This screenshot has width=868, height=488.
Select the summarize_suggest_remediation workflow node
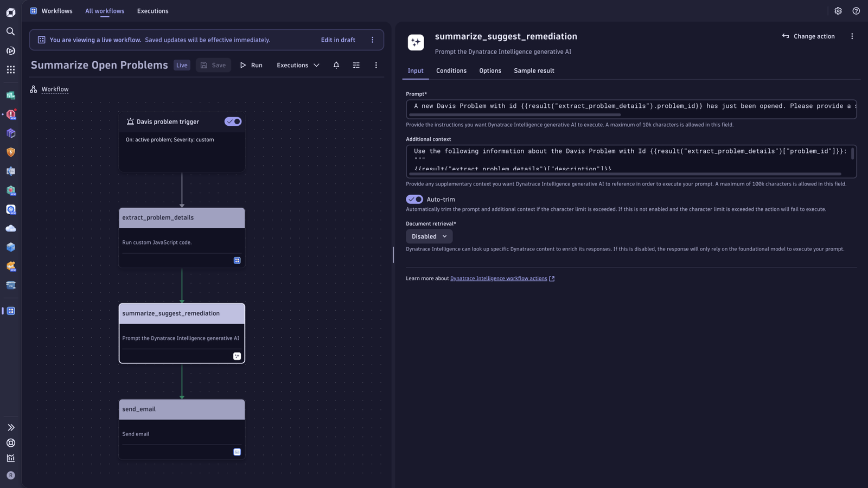[x=182, y=333]
